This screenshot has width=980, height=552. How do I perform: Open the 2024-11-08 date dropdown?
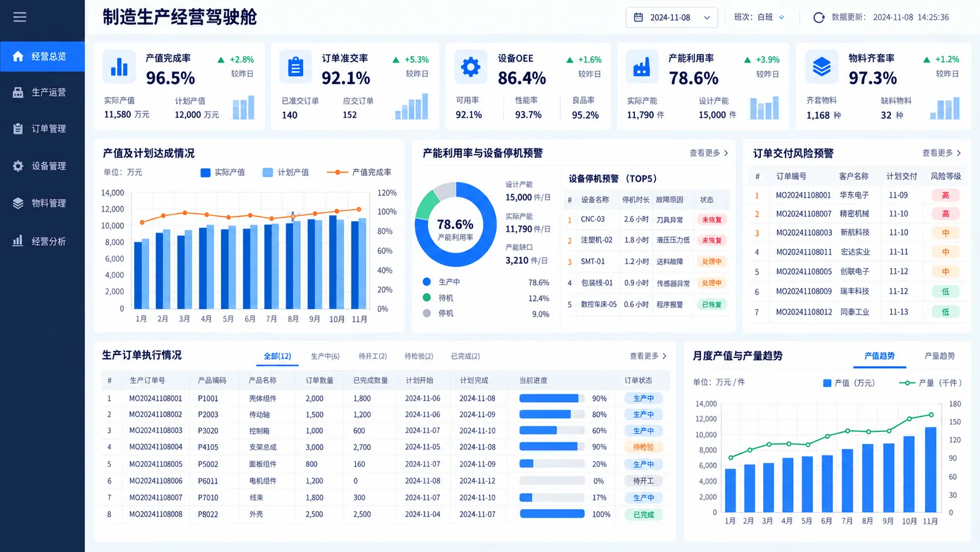672,18
